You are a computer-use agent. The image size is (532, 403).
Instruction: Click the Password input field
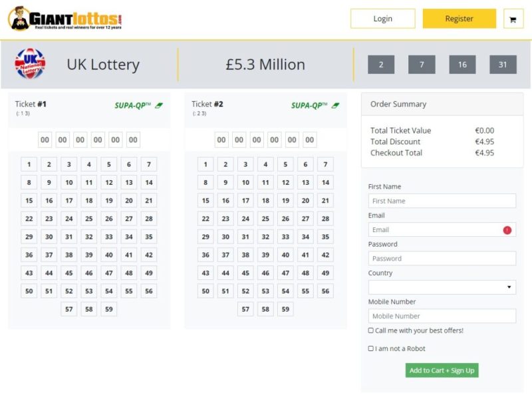click(442, 259)
